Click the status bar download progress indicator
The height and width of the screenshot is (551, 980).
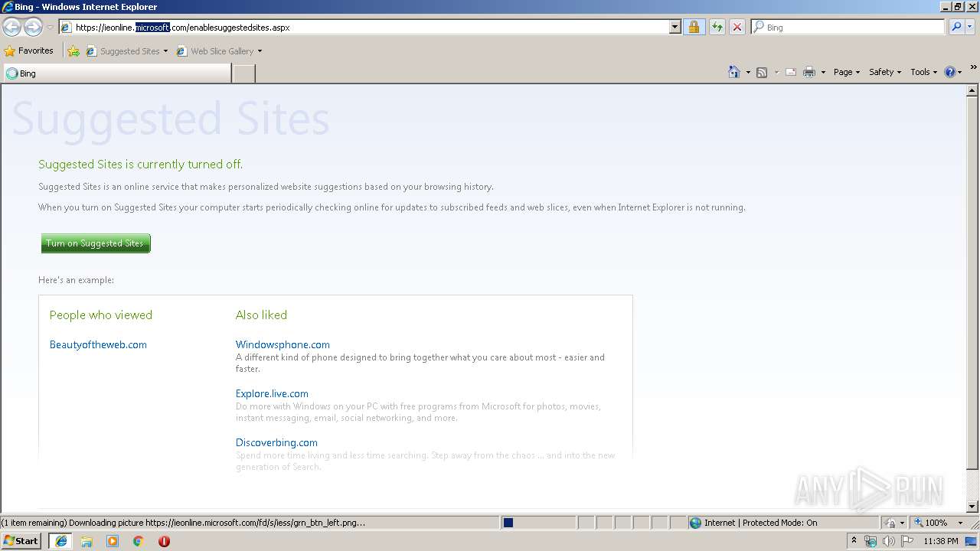[x=537, y=523]
